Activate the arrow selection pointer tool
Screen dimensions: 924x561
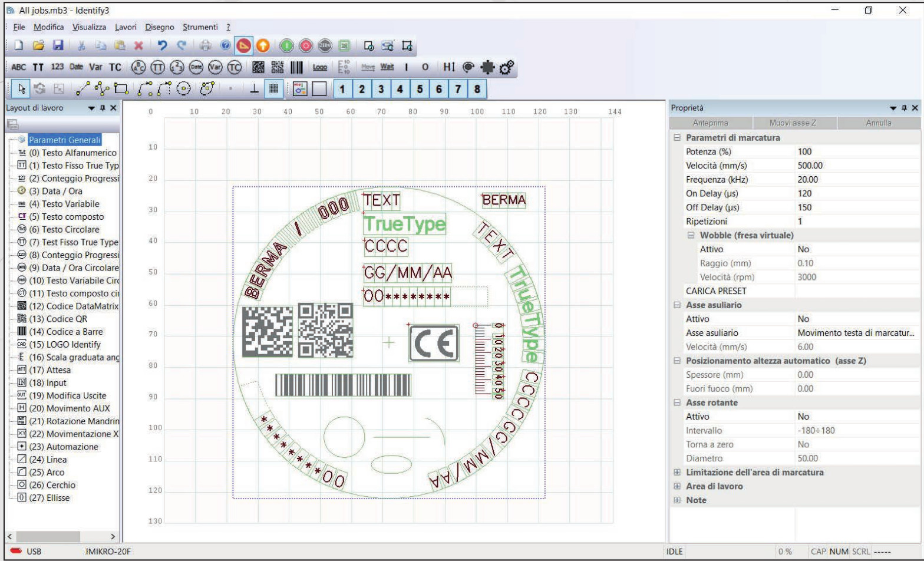click(22, 89)
